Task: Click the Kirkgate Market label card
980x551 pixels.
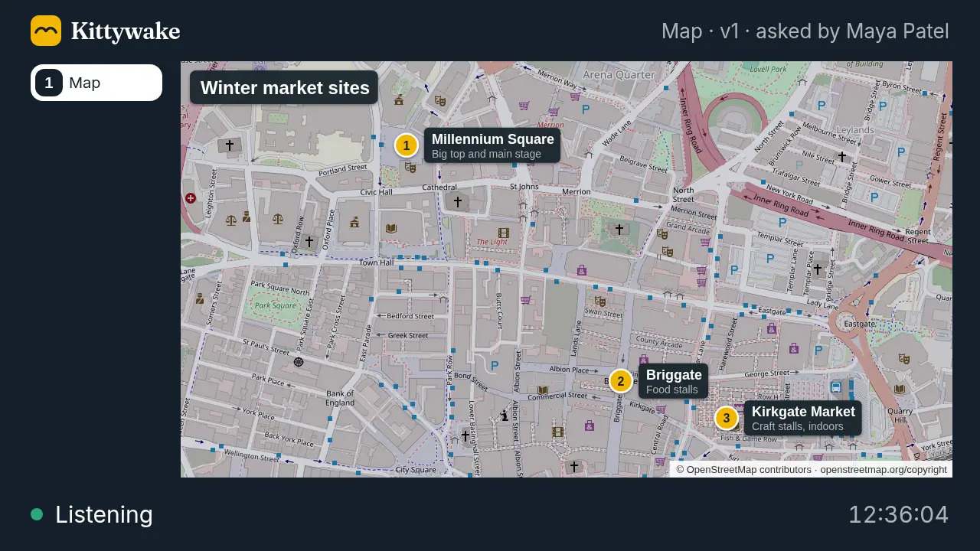Action: (803, 419)
